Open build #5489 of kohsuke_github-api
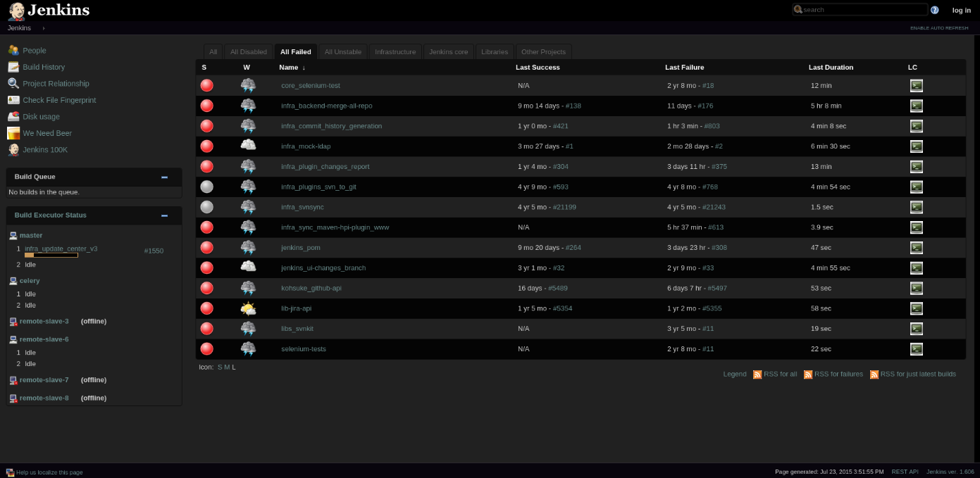Viewport: 980px width, 478px height. tap(558, 289)
